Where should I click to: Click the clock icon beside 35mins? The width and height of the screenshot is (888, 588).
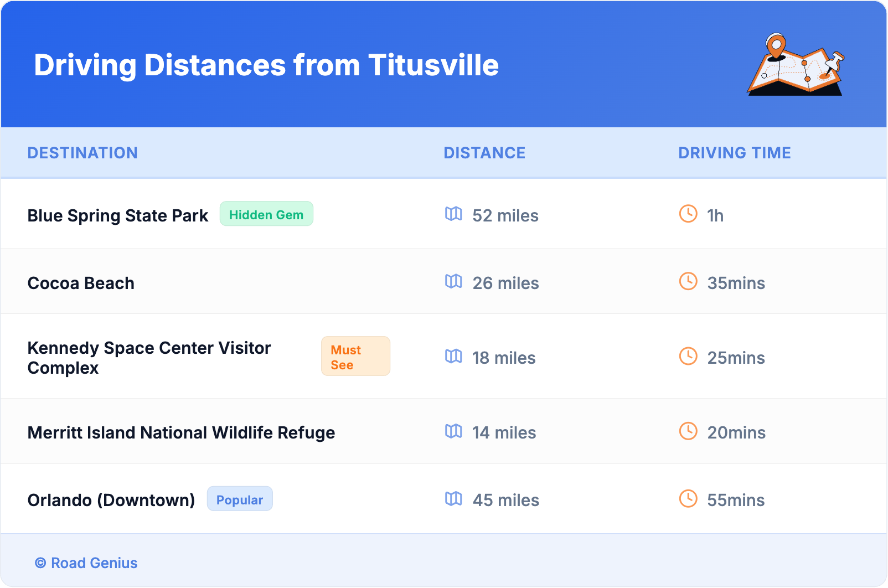coord(688,281)
